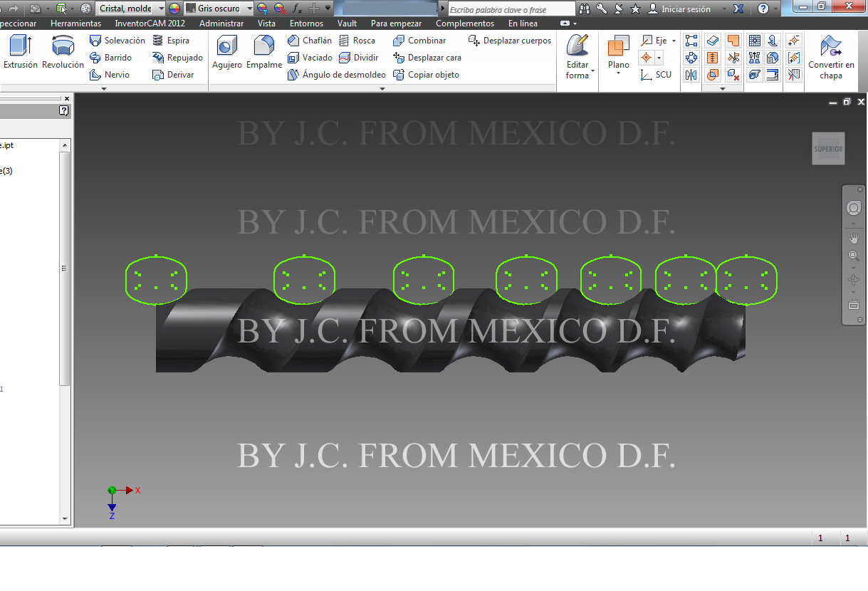Click the fx parameters icon
The height and width of the screenshot is (591, 868).
point(298,9)
